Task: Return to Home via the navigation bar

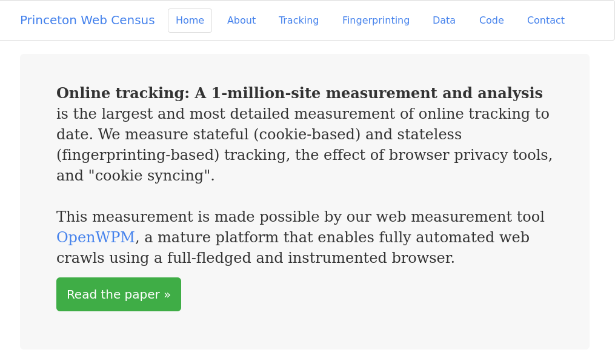Action: [190, 20]
